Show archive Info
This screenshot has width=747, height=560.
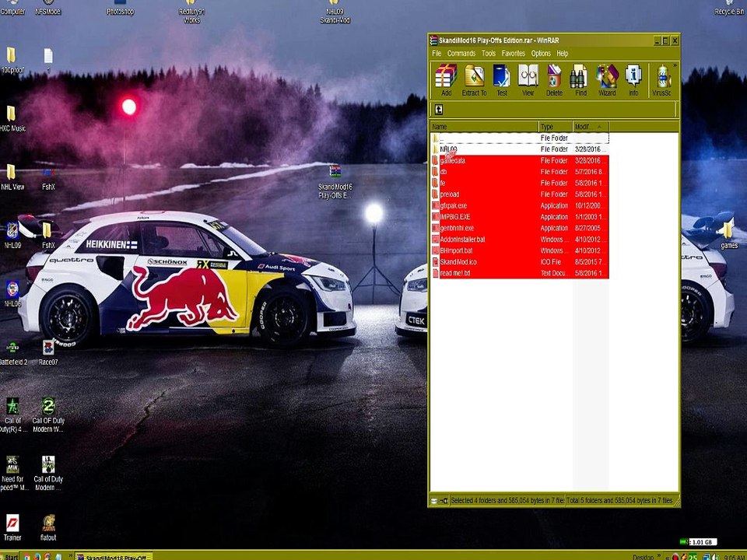tap(633, 80)
